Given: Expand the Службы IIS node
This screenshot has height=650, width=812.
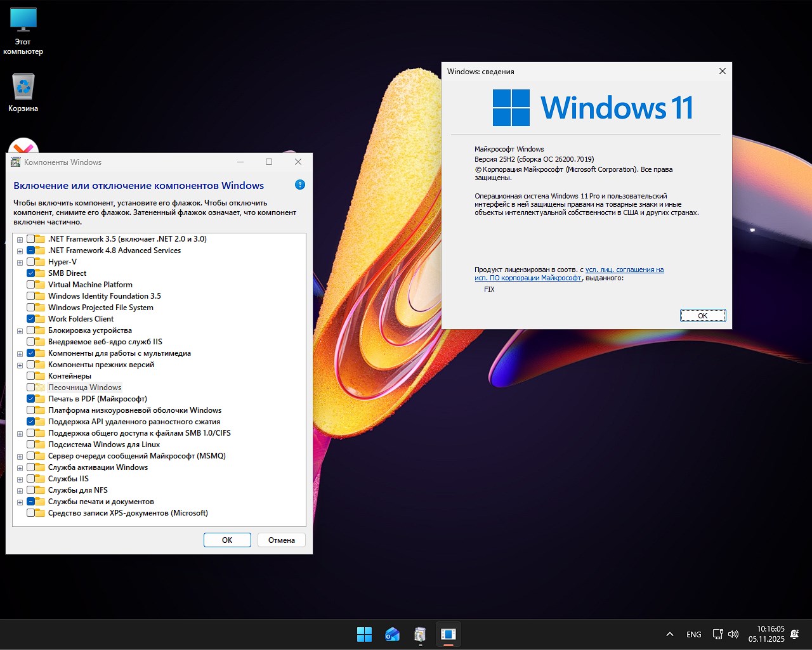Looking at the screenshot, I should [20, 479].
